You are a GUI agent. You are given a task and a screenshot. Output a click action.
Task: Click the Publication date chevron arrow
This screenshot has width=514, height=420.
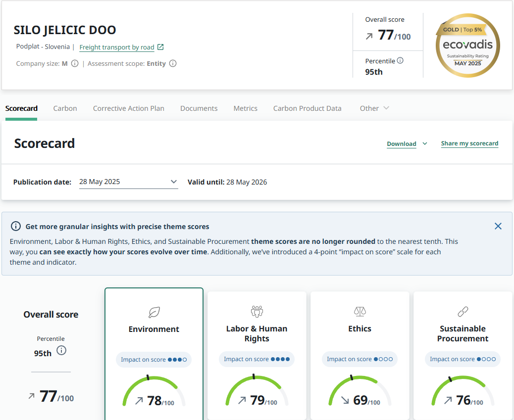pyautogui.click(x=174, y=182)
